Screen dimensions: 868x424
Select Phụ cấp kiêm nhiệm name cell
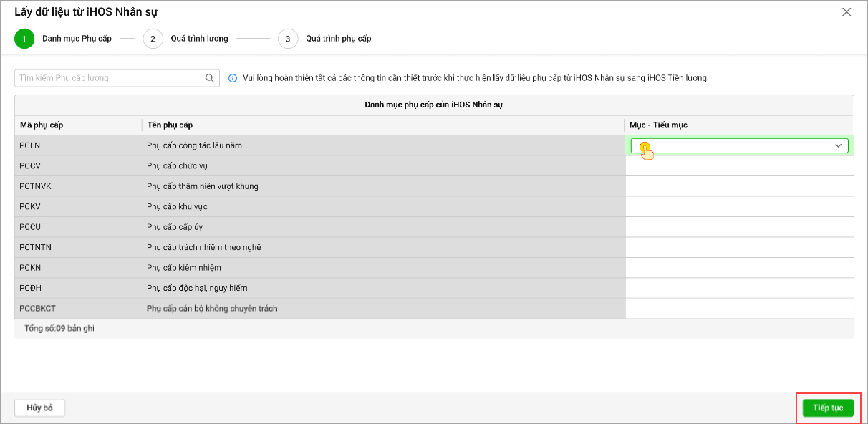[383, 268]
